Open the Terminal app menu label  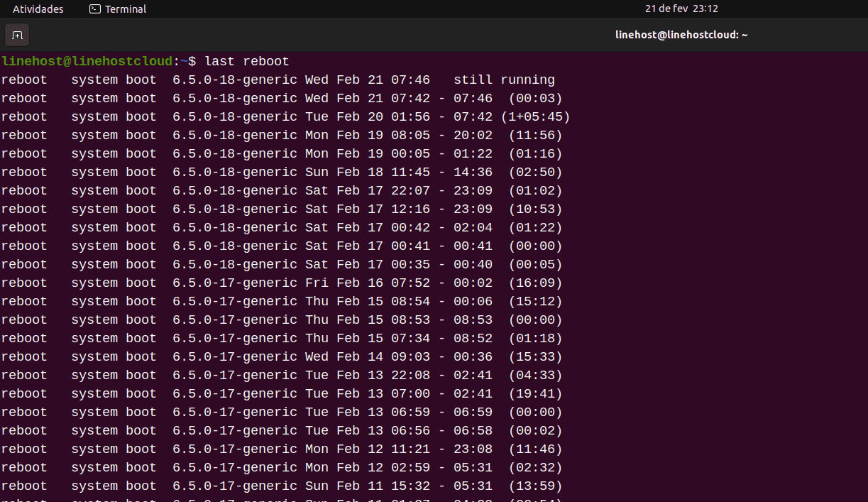[x=125, y=9]
